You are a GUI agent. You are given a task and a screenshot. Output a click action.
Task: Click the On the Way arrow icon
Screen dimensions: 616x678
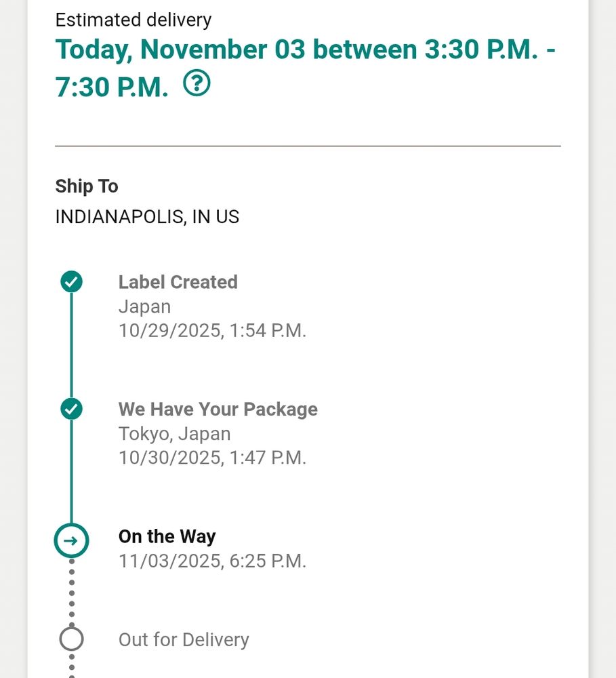point(71,540)
